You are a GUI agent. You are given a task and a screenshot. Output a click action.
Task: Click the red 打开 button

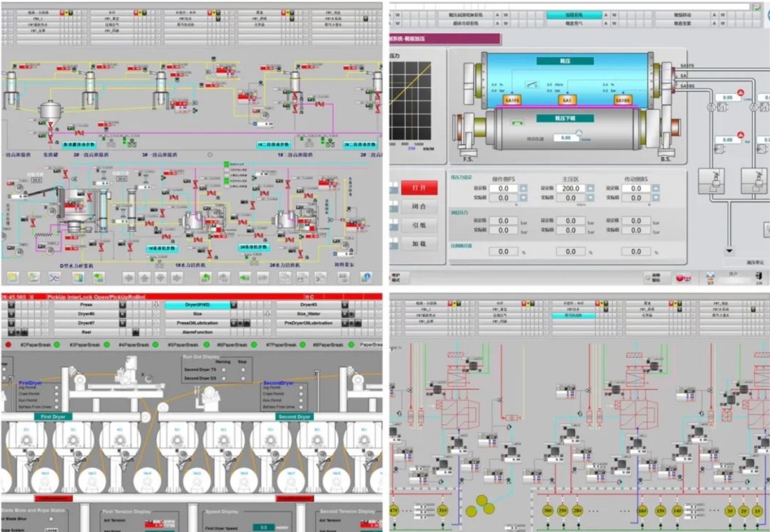click(420, 188)
